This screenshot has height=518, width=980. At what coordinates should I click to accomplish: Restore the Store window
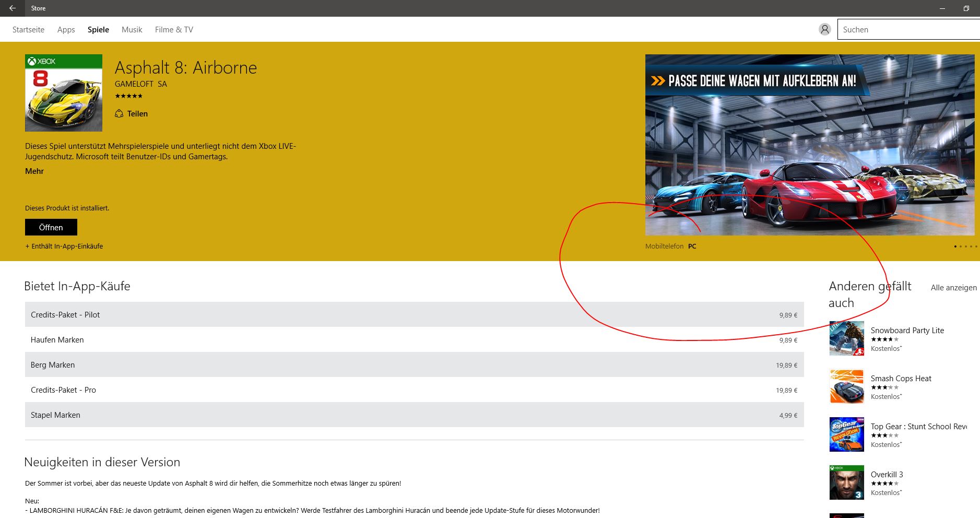966,8
